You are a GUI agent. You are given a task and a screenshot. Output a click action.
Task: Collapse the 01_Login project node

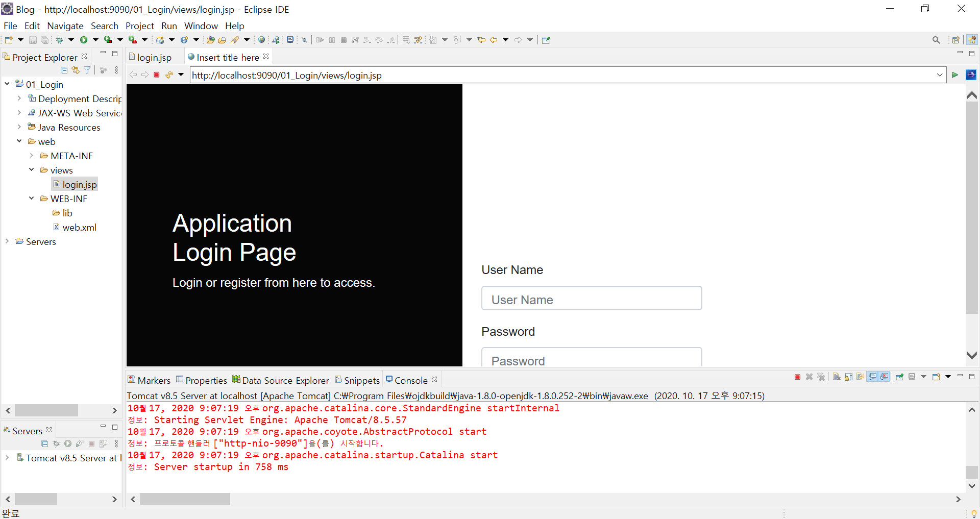[x=7, y=84]
